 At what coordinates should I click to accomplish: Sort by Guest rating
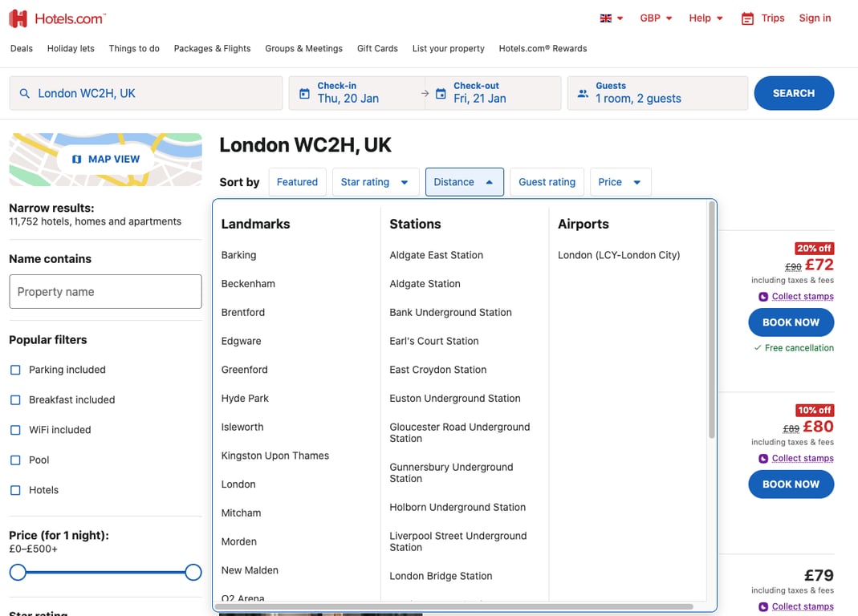coord(547,182)
